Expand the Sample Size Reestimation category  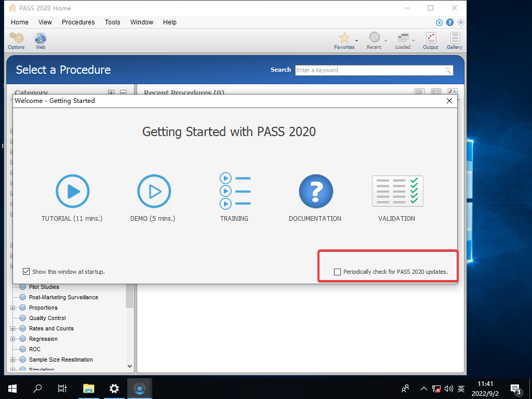click(12, 360)
